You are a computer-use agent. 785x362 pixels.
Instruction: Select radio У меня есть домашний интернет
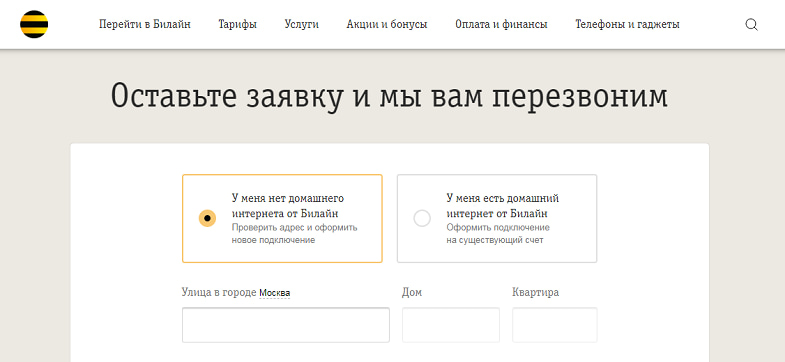pyautogui.click(x=422, y=219)
